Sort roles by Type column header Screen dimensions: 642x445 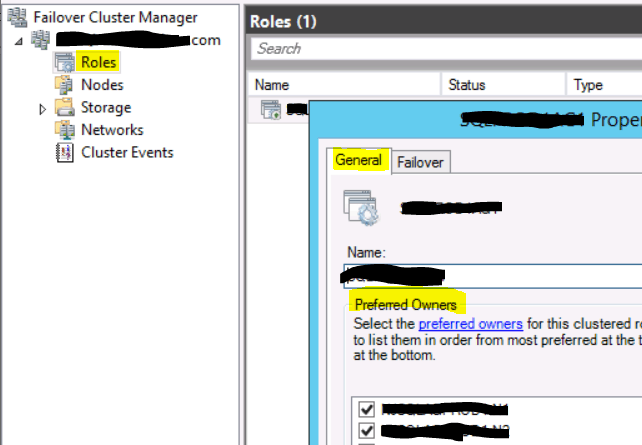[604, 85]
